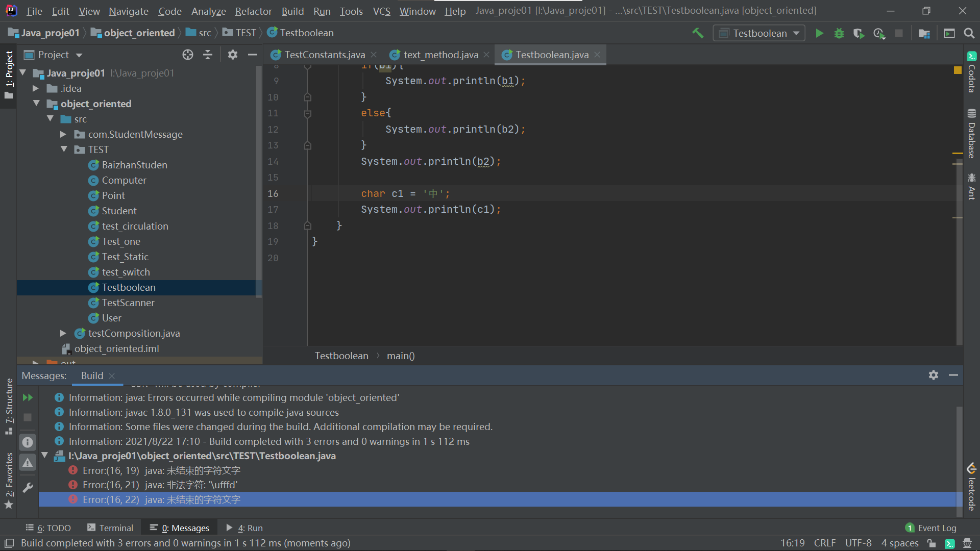Open the Ant side panel
Screen dimensions: 980x551
tap(971, 187)
